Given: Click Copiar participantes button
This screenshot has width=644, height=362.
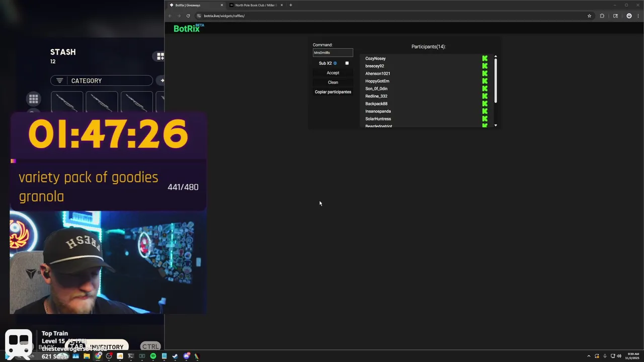Looking at the screenshot, I should 333,92.
